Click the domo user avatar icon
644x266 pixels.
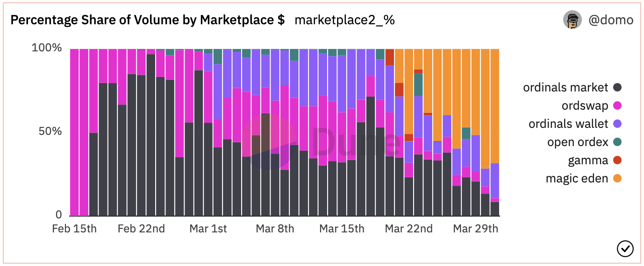[x=572, y=20]
